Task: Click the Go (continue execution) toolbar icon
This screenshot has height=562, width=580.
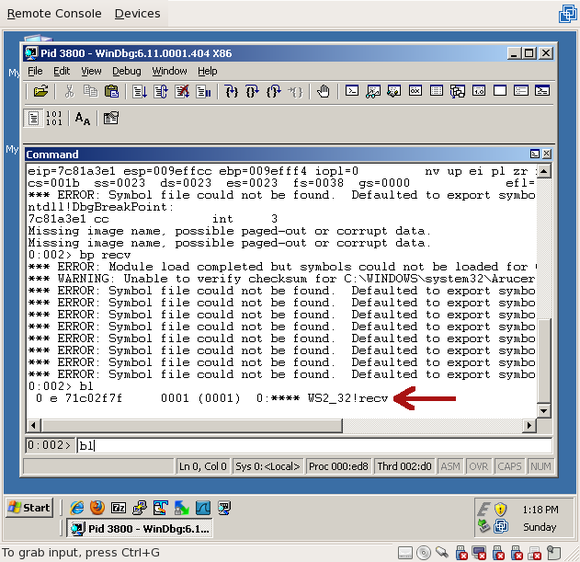Action: [140, 91]
